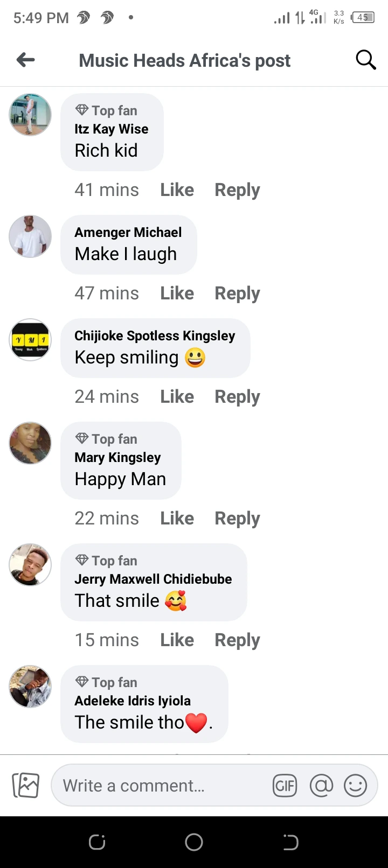Tap the Android recent apps button
The width and height of the screenshot is (388, 868).
[x=97, y=842]
